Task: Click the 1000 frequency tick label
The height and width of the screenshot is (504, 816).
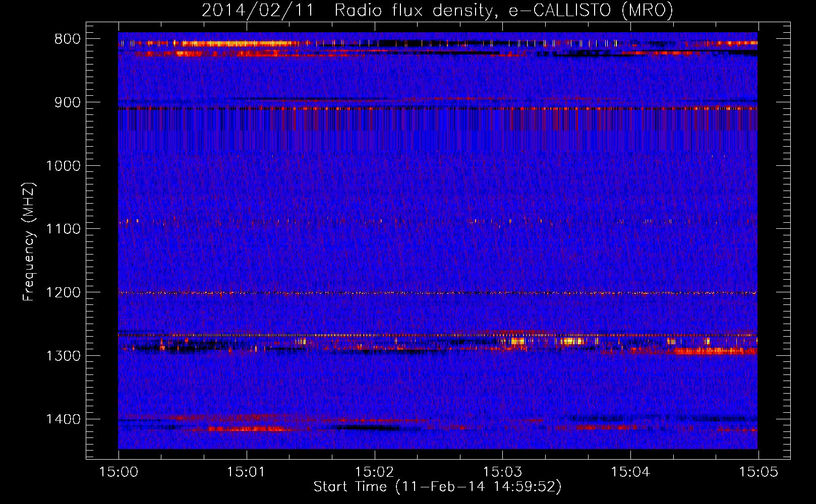Action: click(x=63, y=166)
